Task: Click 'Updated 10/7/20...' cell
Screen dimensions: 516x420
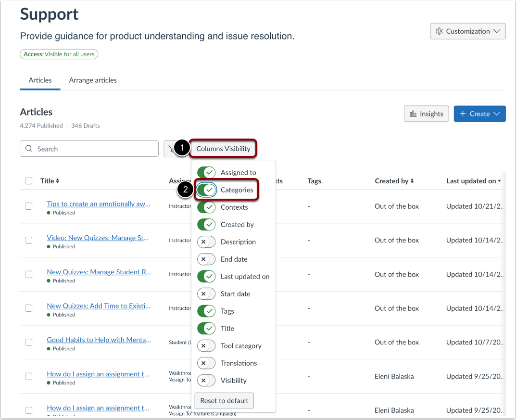Action: pos(475,343)
